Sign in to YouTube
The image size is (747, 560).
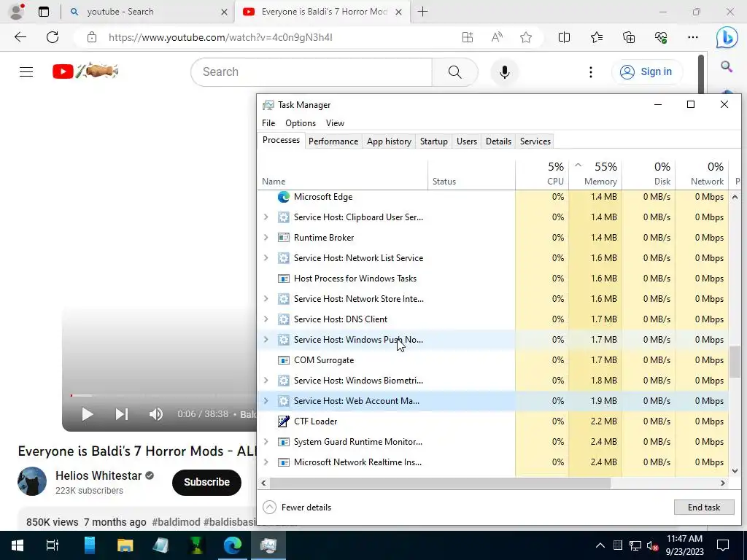(x=646, y=72)
